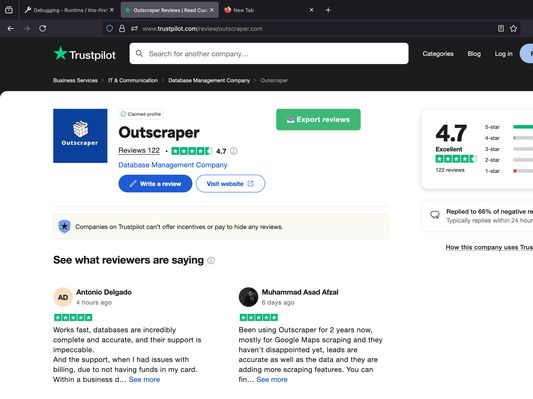Screen dimensions: 533x399
Task: Toggle reader view icon in address bar
Action: (501, 29)
